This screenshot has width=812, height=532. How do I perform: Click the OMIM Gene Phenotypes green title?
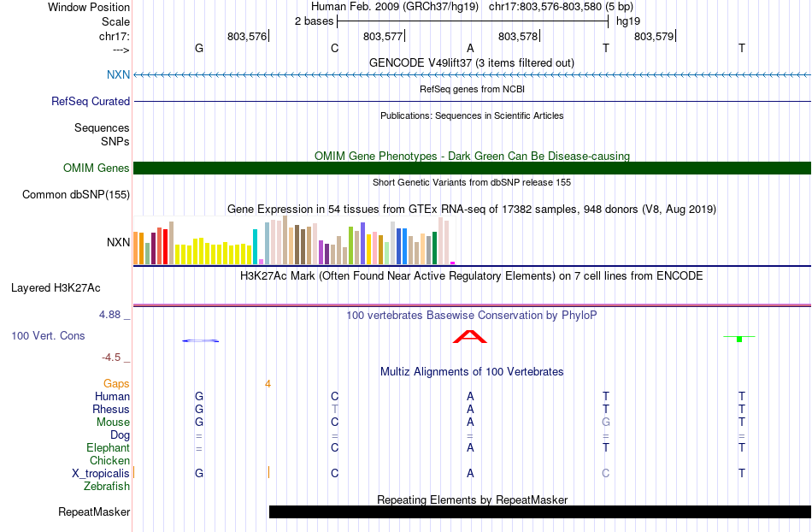pyautogui.click(x=472, y=156)
